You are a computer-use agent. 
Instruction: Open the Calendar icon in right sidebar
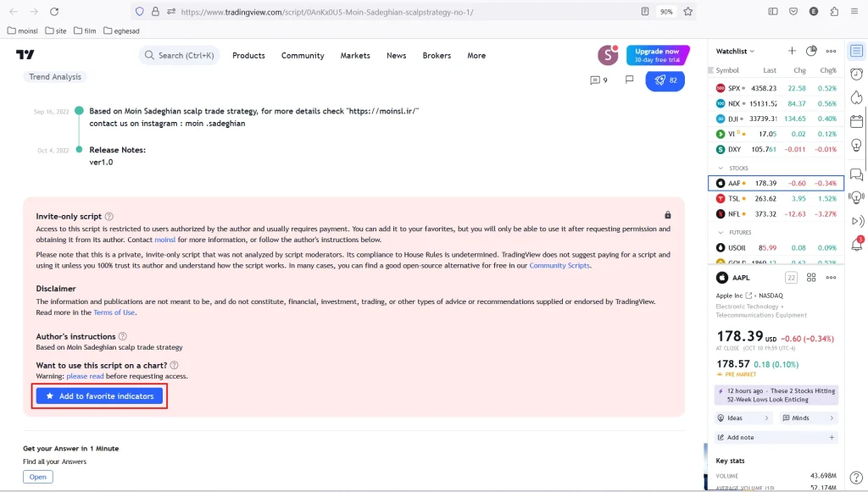pos(856,121)
